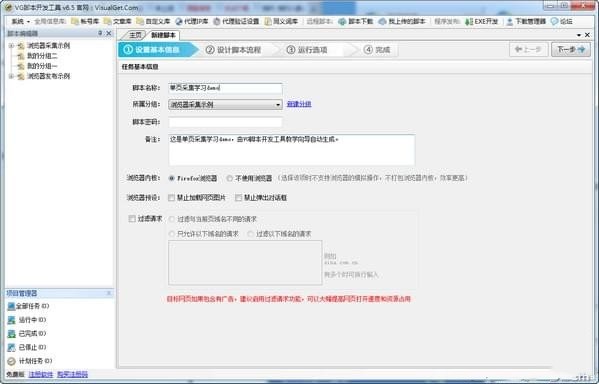Click the 下一步 next button
The image size is (599, 384).
pos(571,50)
